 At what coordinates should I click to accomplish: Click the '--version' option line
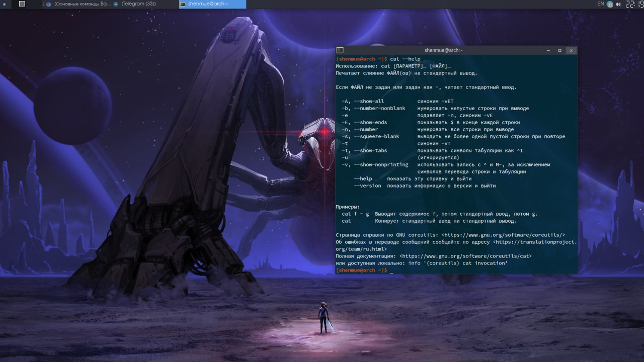tap(425, 186)
